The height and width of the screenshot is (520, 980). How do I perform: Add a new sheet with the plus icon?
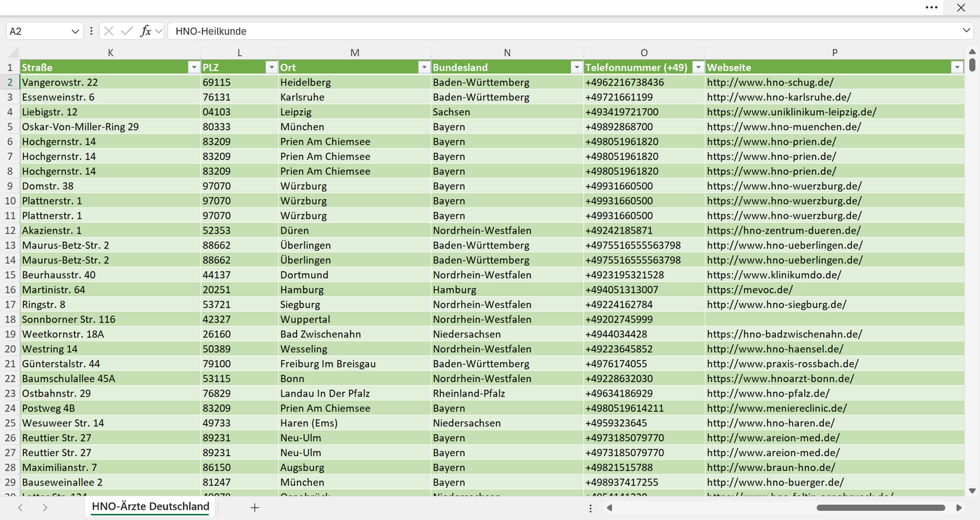tap(255, 508)
